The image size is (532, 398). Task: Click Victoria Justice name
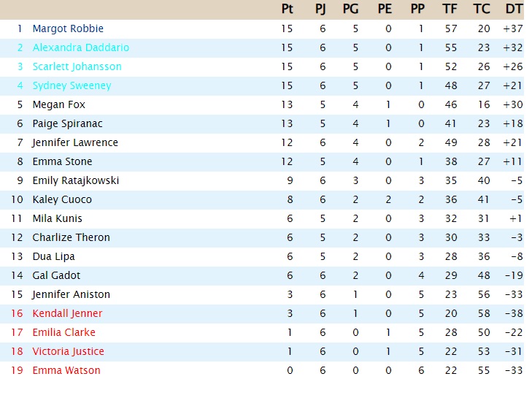[68, 351]
